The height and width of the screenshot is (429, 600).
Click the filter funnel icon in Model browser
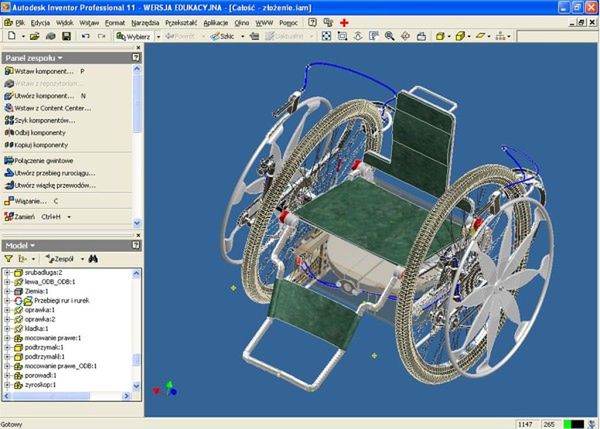(x=9, y=258)
